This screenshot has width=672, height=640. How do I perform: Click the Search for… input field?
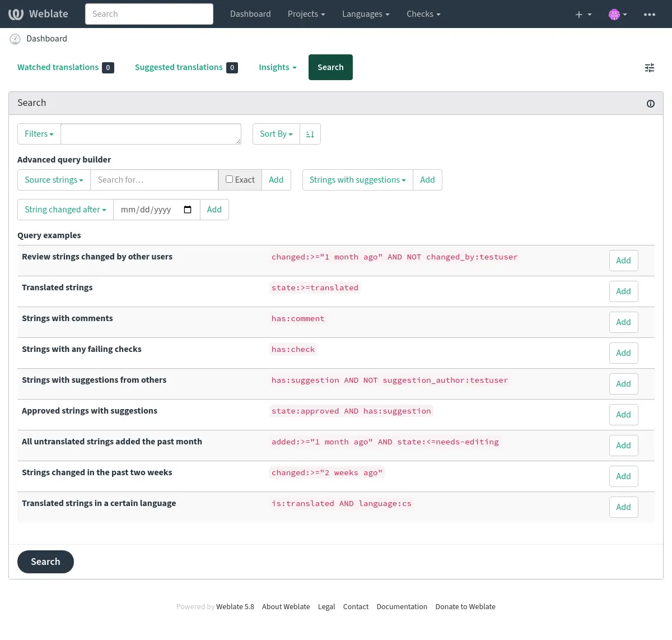point(154,180)
